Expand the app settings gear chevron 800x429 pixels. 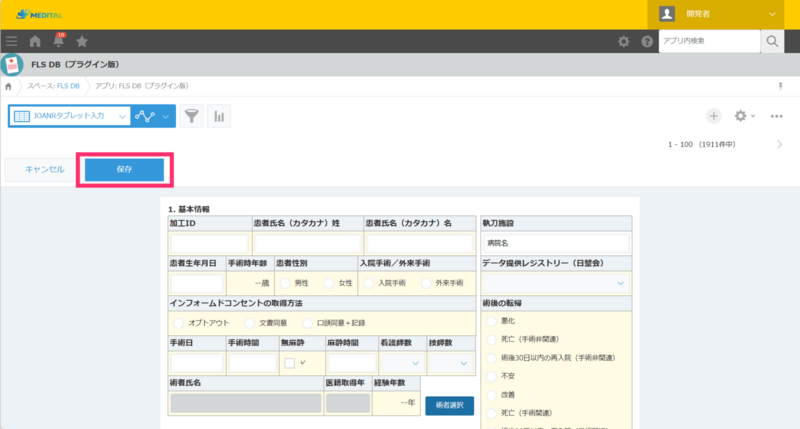click(753, 116)
